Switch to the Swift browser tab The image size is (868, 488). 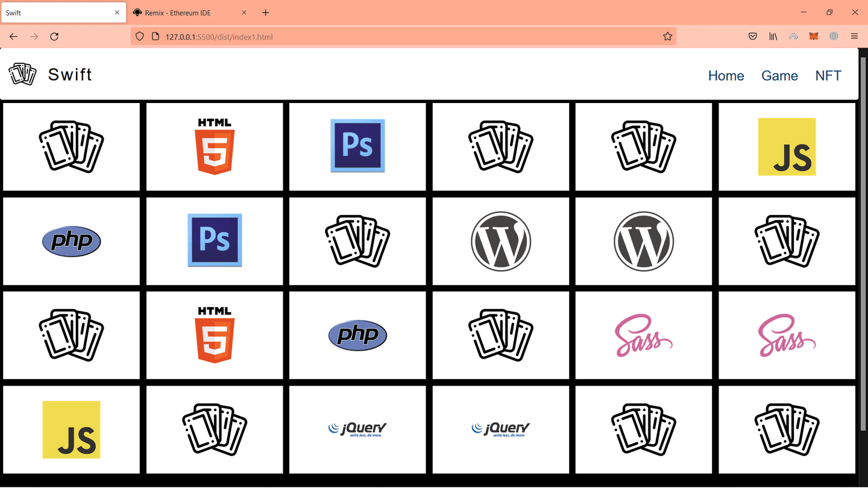(x=63, y=13)
